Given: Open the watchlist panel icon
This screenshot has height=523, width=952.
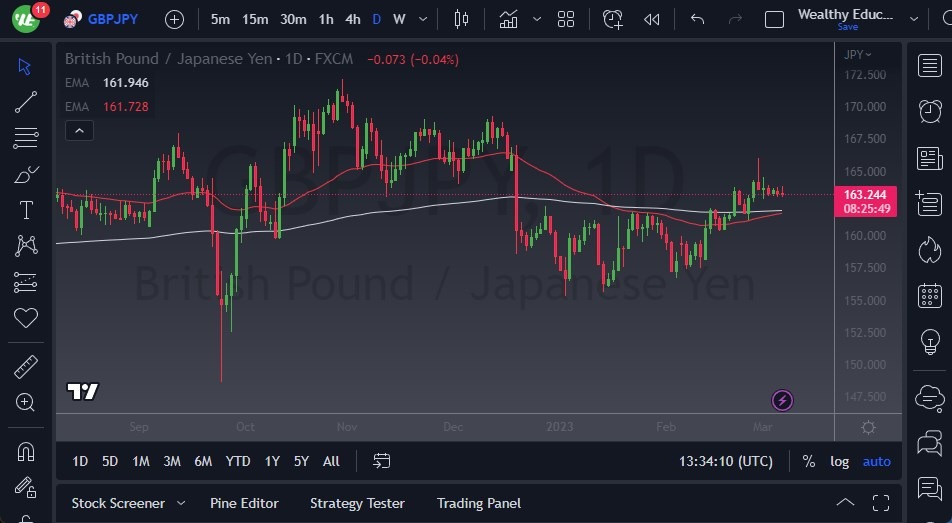Looking at the screenshot, I should coord(930,66).
